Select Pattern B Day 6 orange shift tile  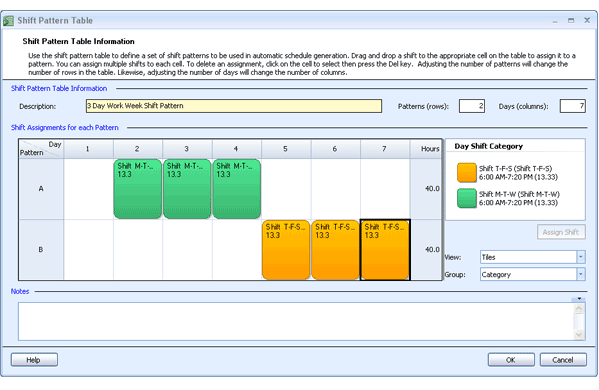335,250
